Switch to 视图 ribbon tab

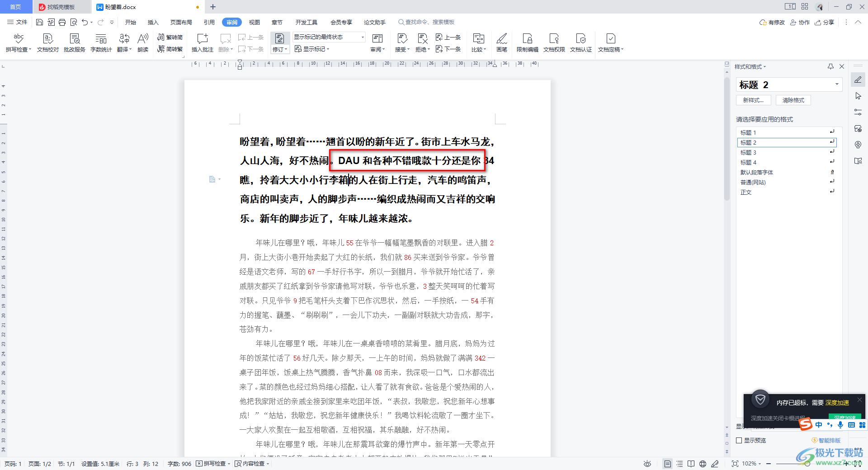255,22
